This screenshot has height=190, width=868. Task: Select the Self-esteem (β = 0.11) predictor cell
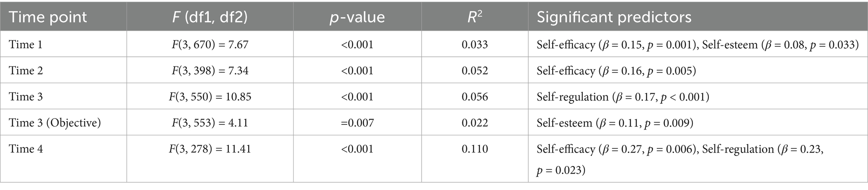(614, 123)
